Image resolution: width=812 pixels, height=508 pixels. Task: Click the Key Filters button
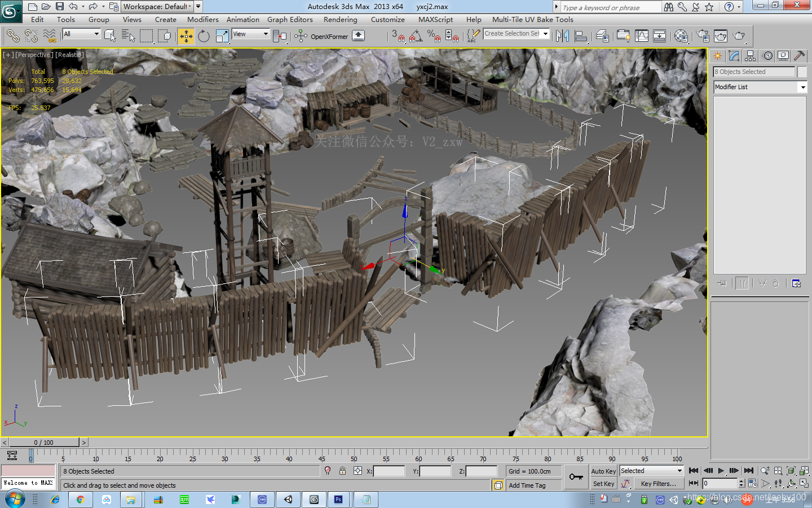[x=658, y=484]
